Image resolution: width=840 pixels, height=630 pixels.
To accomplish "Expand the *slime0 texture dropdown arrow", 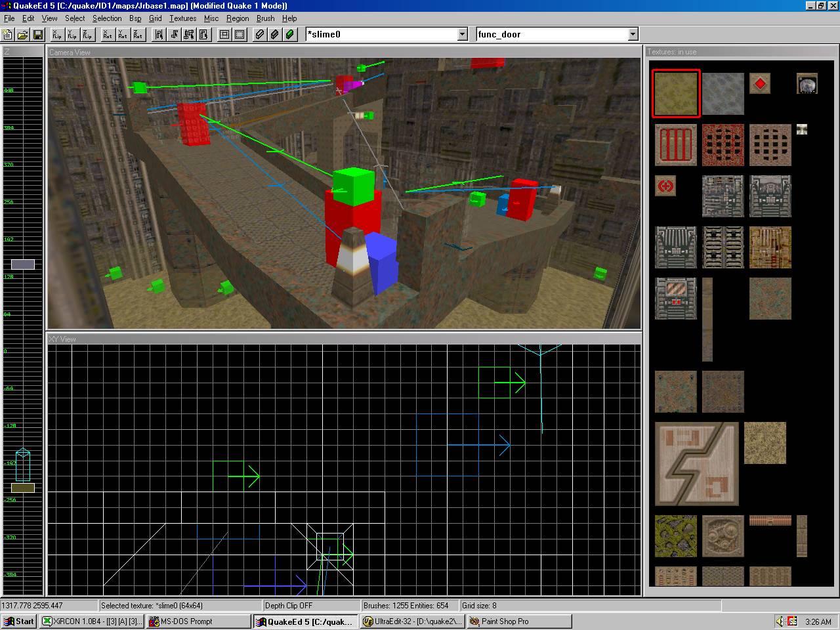I will click(x=462, y=34).
